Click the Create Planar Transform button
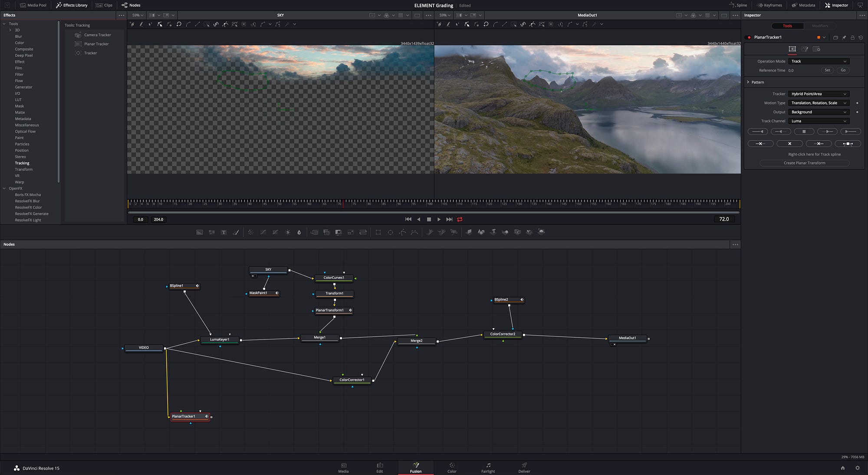Screen dimensions: 868x475 (804, 163)
